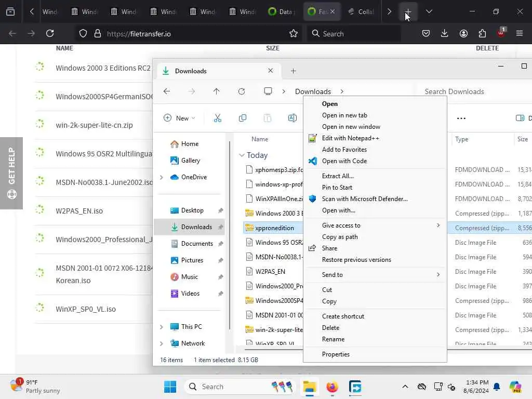Click the padlock site information icon
The height and width of the screenshot is (399, 532).
(x=98, y=34)
